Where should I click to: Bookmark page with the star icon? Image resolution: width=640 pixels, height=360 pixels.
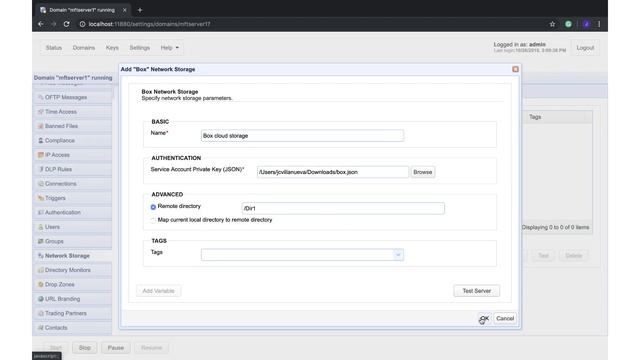[552, 24]
